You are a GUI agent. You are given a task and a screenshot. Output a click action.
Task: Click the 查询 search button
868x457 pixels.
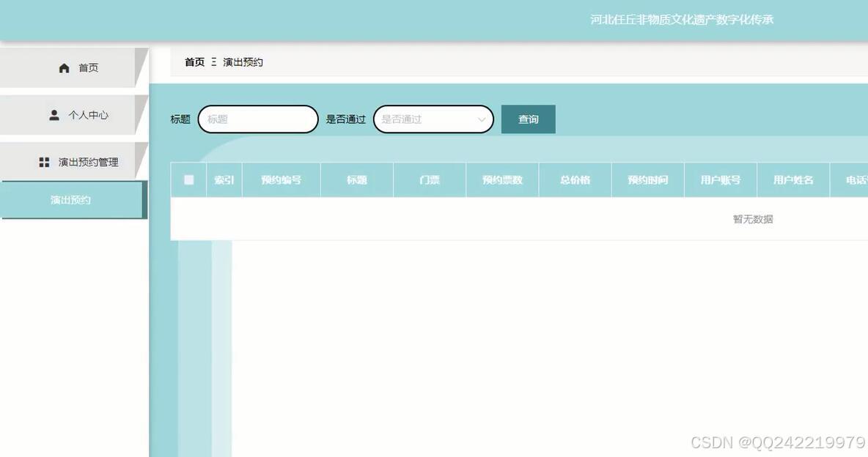click(528, 119)
